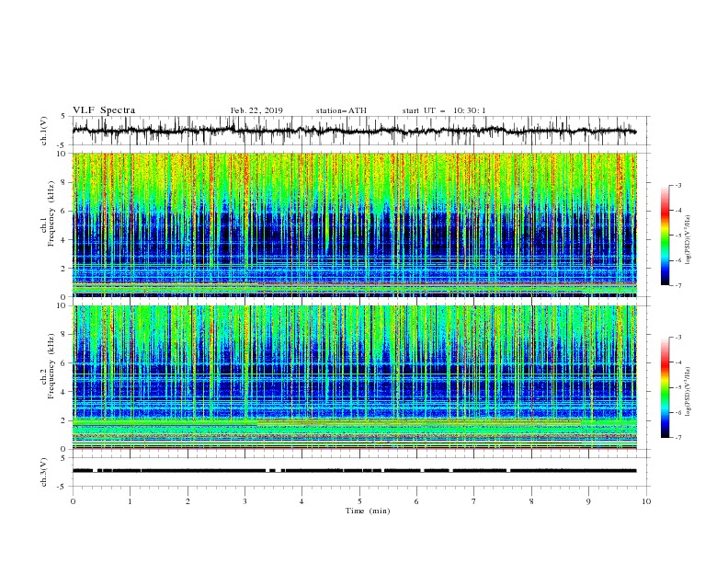Click the "-7" label on ch.1 colorbar

[x=677, y=285]
